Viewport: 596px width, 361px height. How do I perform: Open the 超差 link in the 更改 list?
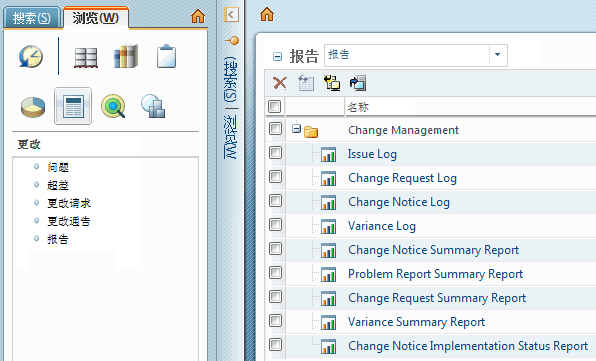pyautogui.click(x=58, y=185)
